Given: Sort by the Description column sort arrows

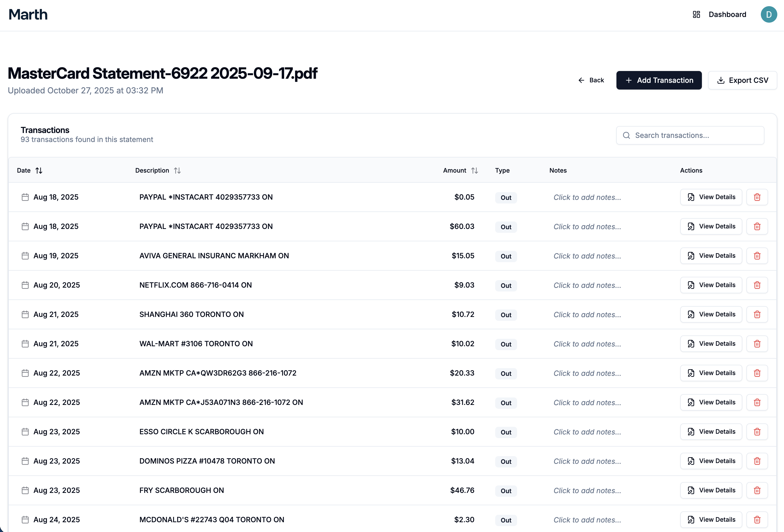Looking at the screenshot, I should click(177, 170).
